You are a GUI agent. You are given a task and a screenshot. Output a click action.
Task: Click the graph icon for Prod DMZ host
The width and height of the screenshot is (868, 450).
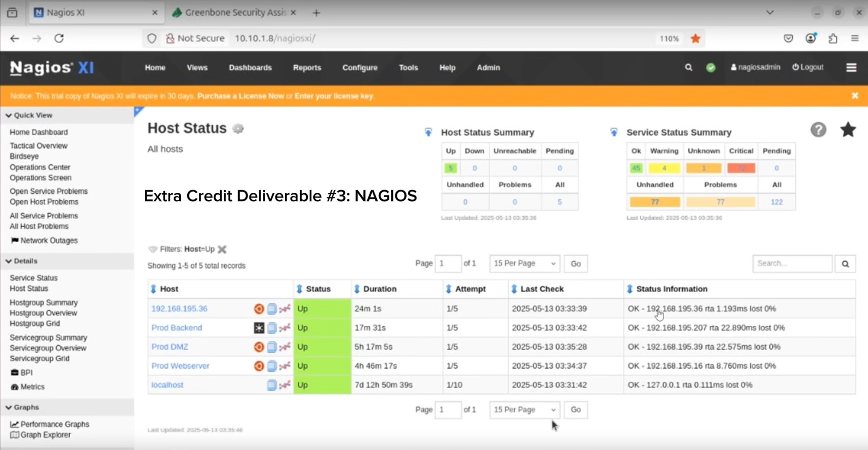(285, 347)
